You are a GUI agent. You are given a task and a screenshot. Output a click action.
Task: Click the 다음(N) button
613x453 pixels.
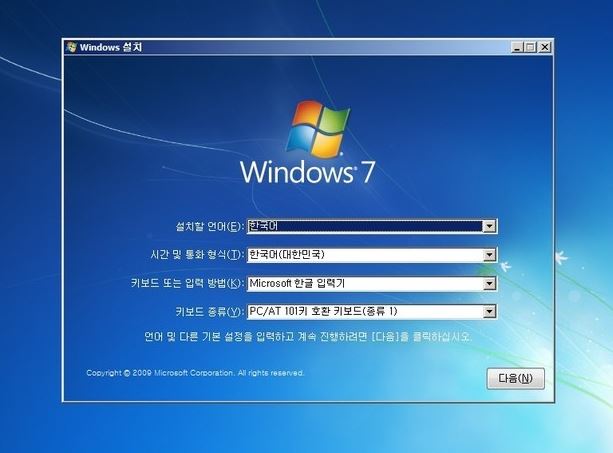point(515,378)
